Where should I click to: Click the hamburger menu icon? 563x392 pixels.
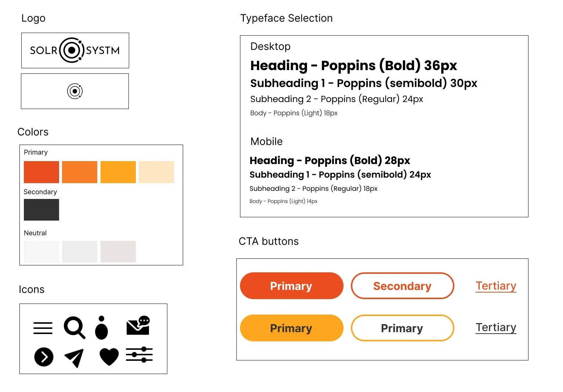[43, 328]
